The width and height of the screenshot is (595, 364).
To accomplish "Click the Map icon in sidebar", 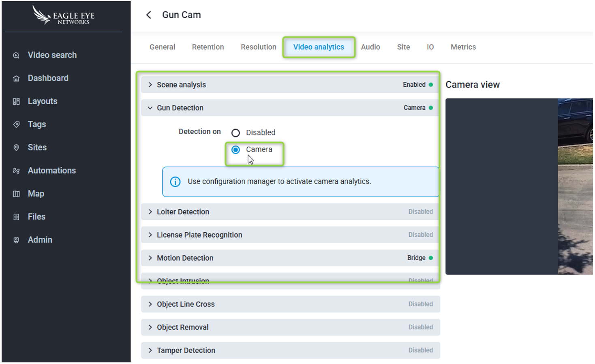I will pyautogui.click(x=16, y=194).
